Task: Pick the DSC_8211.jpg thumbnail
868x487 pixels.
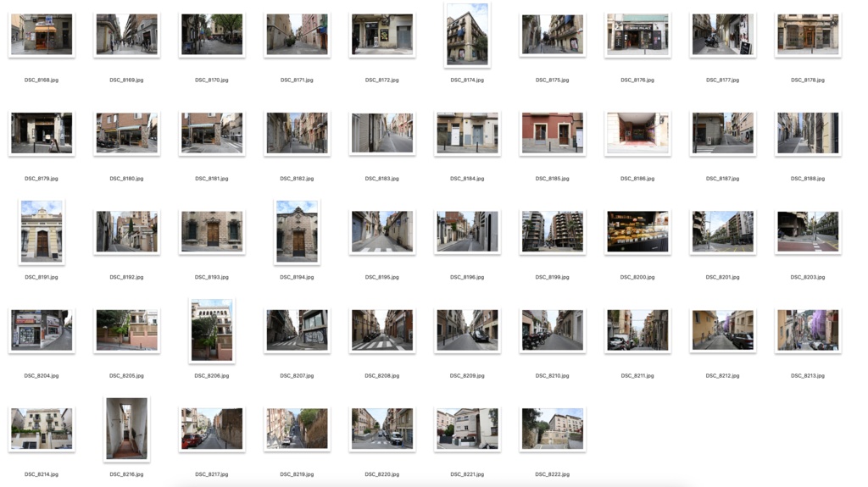Action: pyautogui.click(x=637, y=329)
